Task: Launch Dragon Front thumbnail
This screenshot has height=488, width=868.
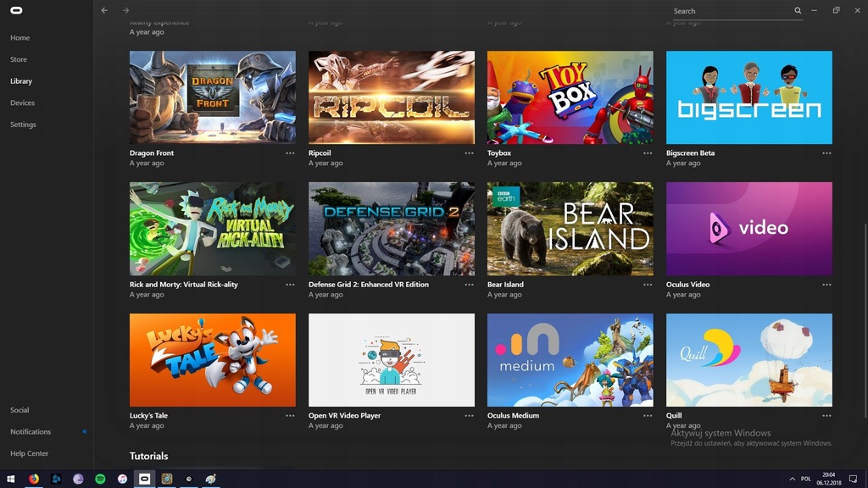Action: click(x=213, y=97)
